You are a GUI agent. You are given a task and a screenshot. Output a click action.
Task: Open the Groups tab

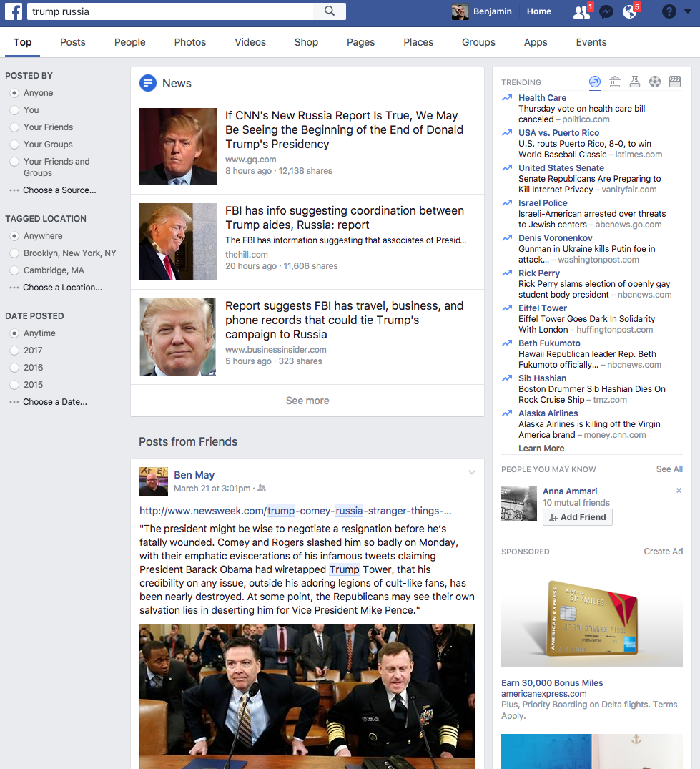[x=478, y=42]
